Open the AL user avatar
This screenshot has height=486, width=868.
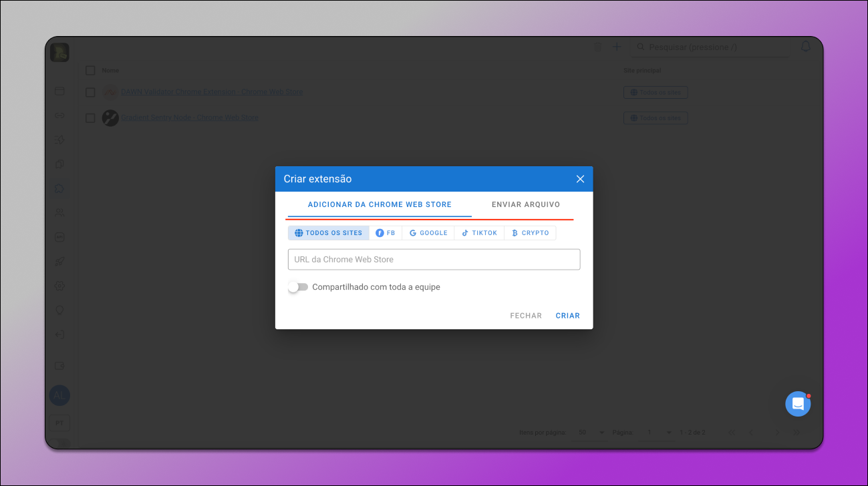(59, 395)
